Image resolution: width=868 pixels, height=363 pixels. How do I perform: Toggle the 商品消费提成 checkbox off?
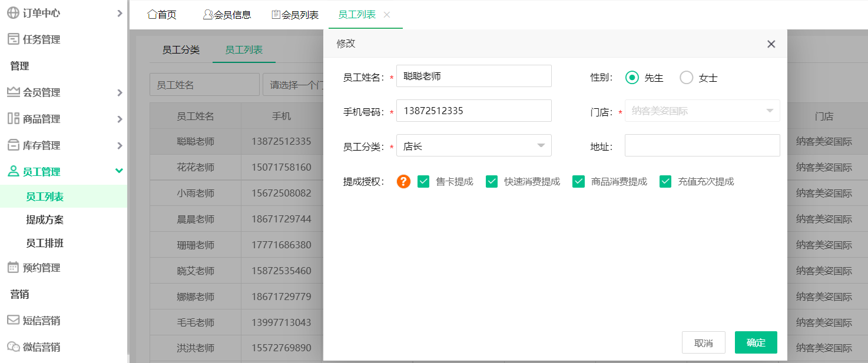point(578,181)
